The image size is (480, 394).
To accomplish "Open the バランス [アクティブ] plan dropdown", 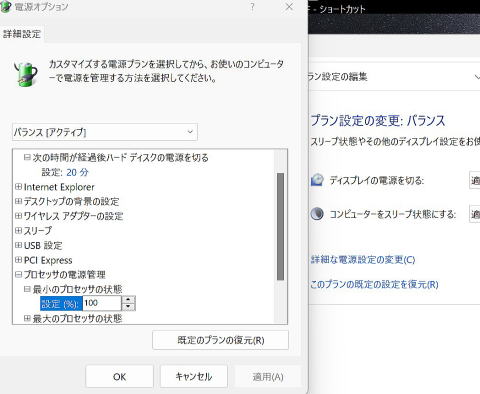I will pyautogui.click(x=105, y=132).
